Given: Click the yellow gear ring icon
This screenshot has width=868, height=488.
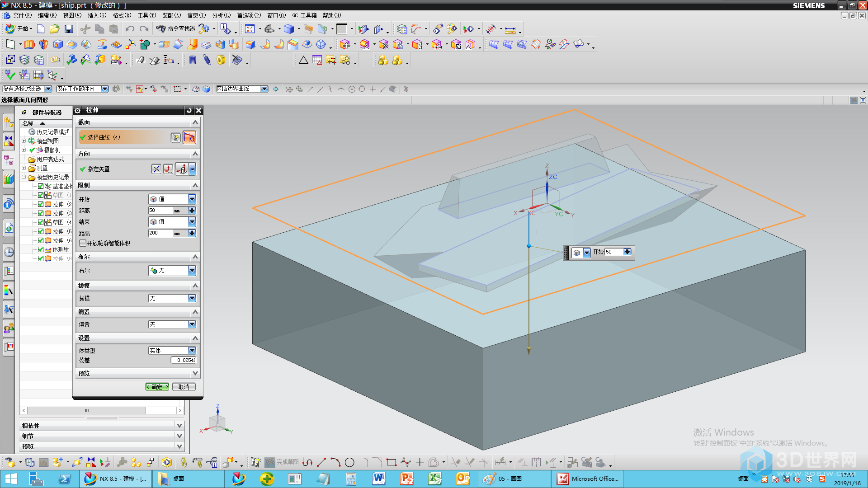Looking at the screenshot, I should pyautogui.click(x=221, y=60).
